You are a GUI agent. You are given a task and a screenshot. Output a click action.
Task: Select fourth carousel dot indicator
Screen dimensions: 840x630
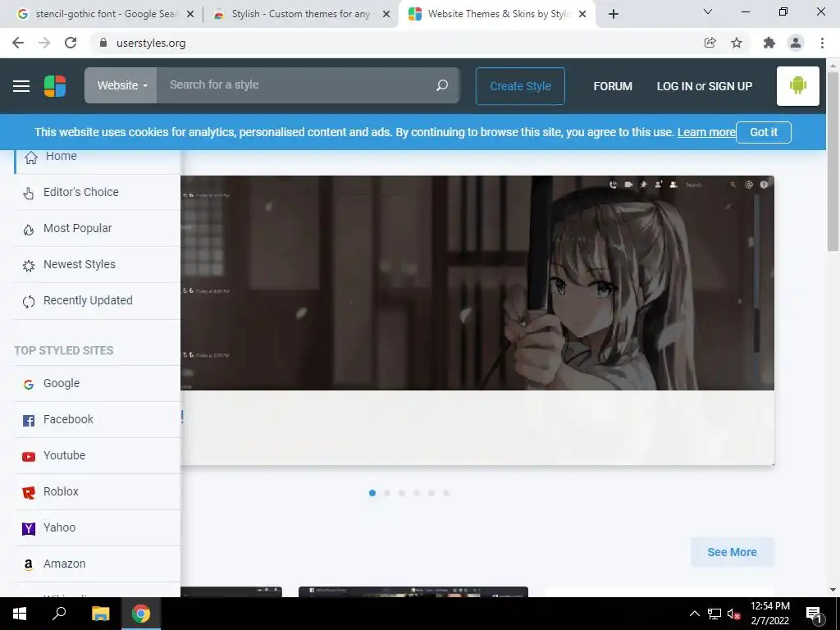pos(417,493)
